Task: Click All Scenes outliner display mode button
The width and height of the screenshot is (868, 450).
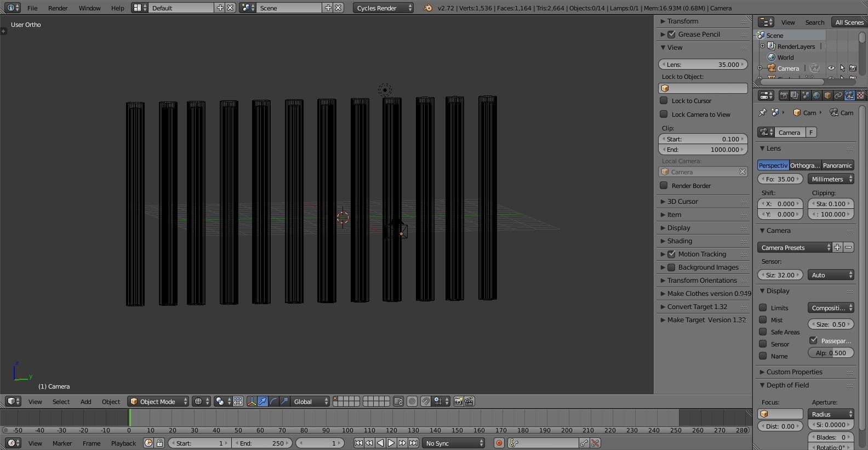Action: (x=849, y=22)
